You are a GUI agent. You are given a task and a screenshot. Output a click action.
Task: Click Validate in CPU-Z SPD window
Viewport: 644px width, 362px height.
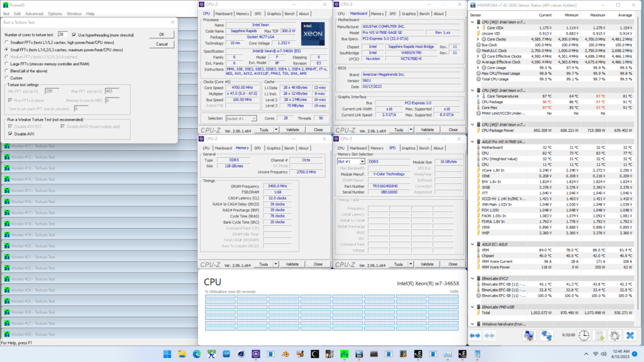(427, 265)
